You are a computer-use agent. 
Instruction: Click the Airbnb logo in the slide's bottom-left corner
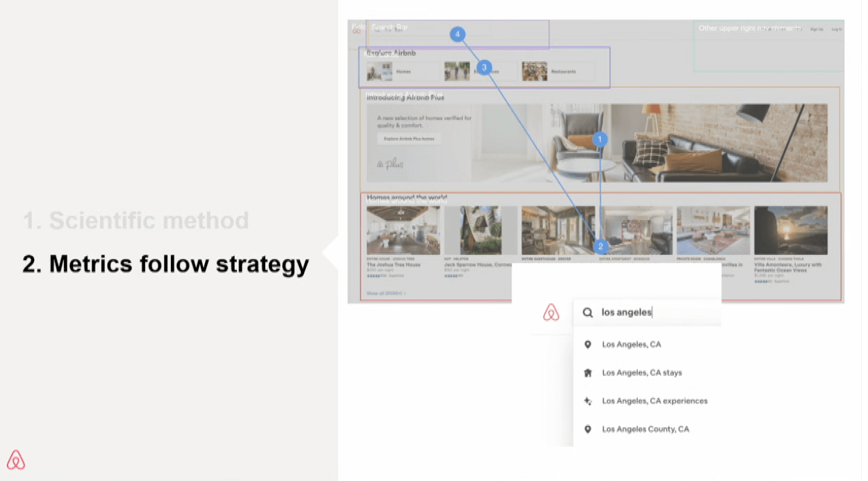pyautogui.click(x=16, y=460)
